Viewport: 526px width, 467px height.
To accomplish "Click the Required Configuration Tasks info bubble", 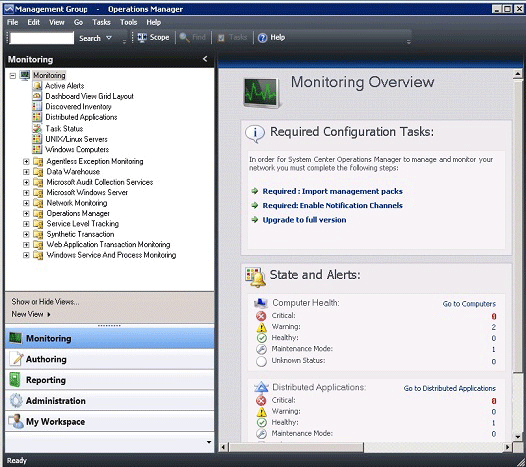I will tap(255, 134).
